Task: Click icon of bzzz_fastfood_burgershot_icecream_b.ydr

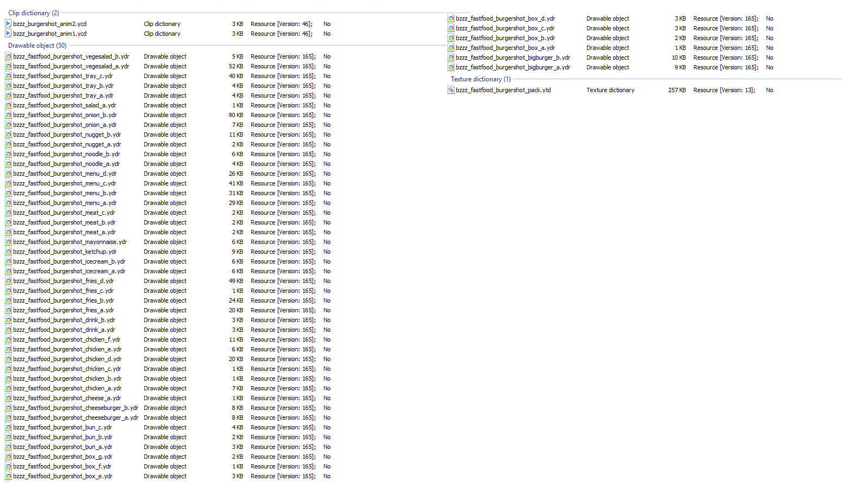Action: click(x=8, y=261)
